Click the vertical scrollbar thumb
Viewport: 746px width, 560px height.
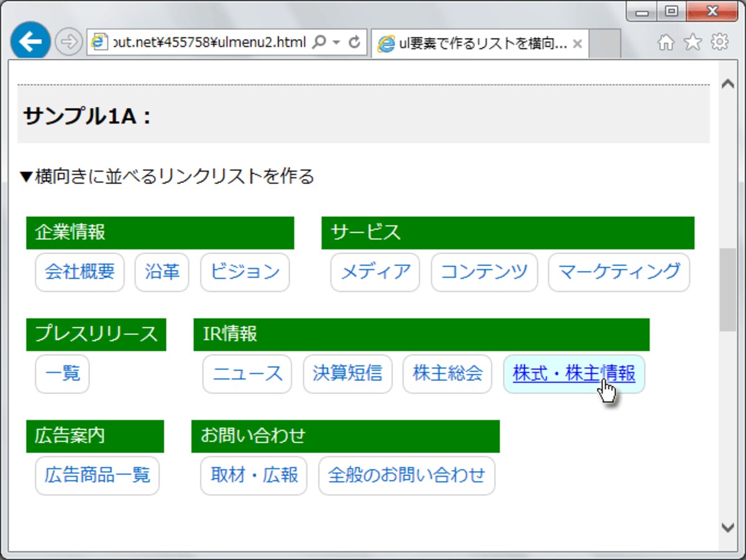[727, 290]
